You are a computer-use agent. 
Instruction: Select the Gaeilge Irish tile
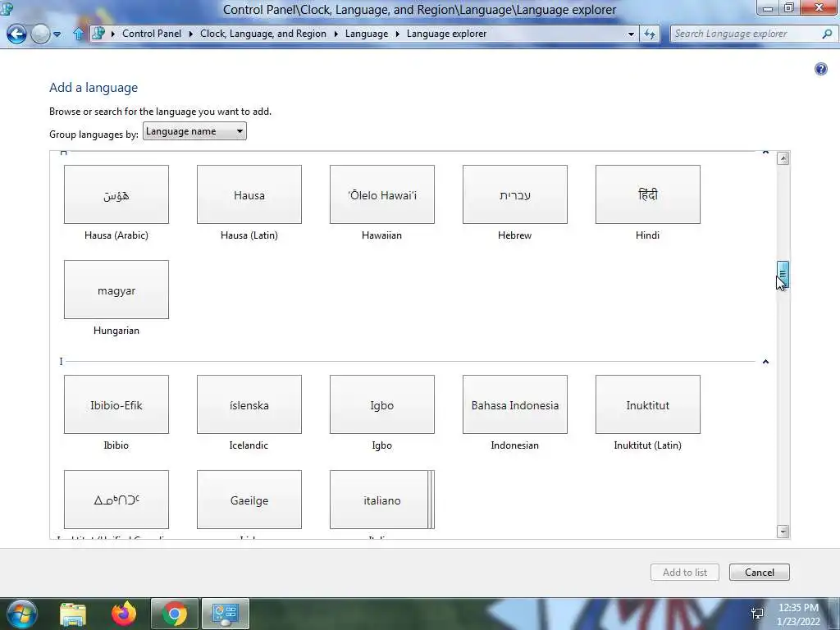[x=249, y=500]
